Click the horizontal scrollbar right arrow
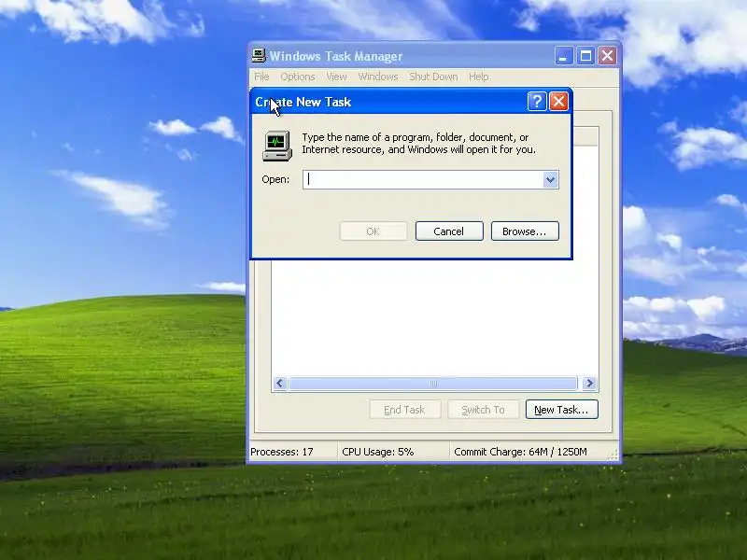747x560 pixels. click(590, 384)
